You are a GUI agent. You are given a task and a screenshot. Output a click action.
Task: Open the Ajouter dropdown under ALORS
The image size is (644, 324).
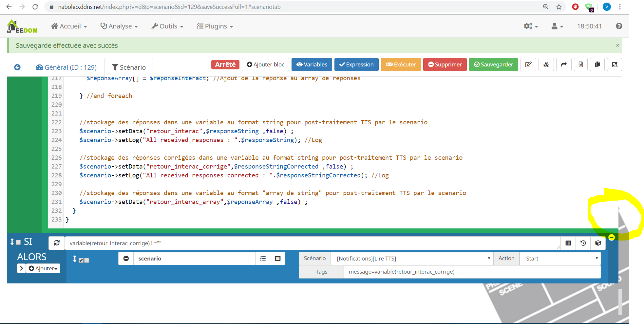[x=43, y=268]
